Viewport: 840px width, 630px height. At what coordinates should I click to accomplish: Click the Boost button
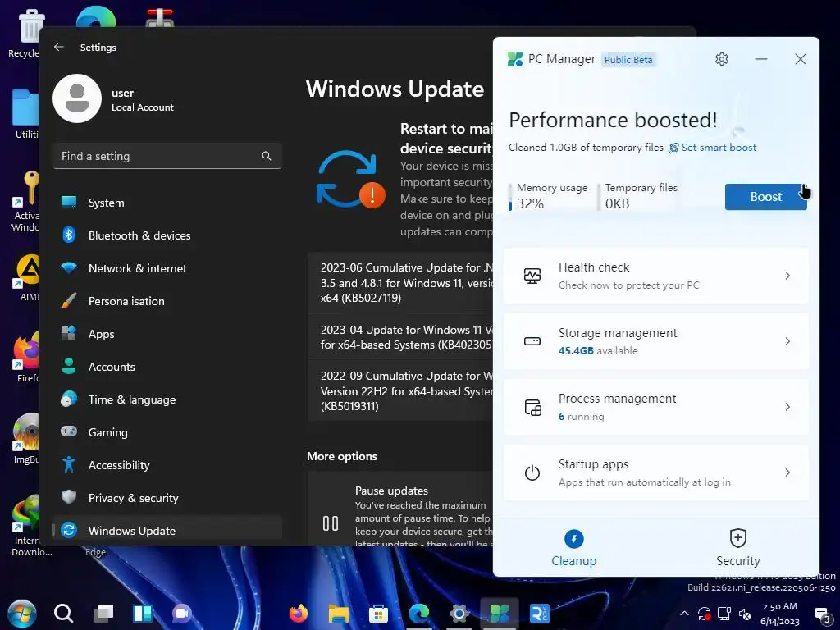coord(765,197)
